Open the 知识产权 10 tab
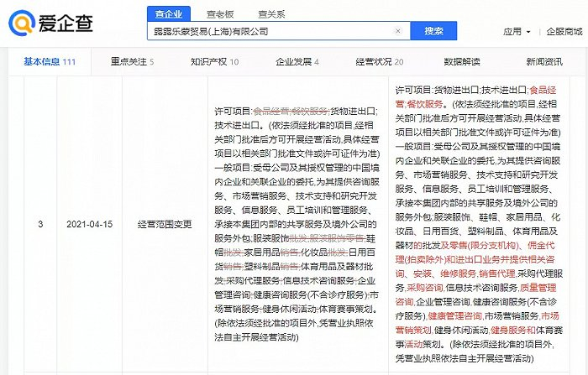Screen dimensions: 588x375 click(214, 62)
